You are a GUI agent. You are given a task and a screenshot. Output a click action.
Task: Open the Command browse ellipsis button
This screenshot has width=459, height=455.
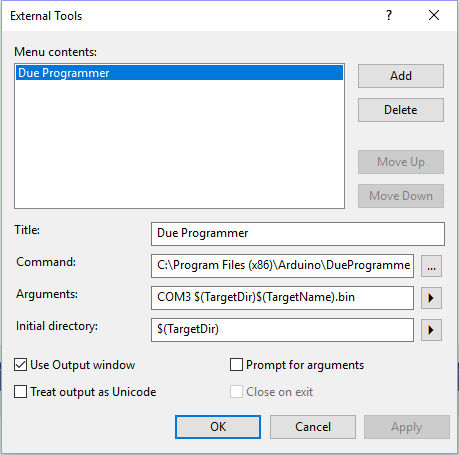pos(431,266)
